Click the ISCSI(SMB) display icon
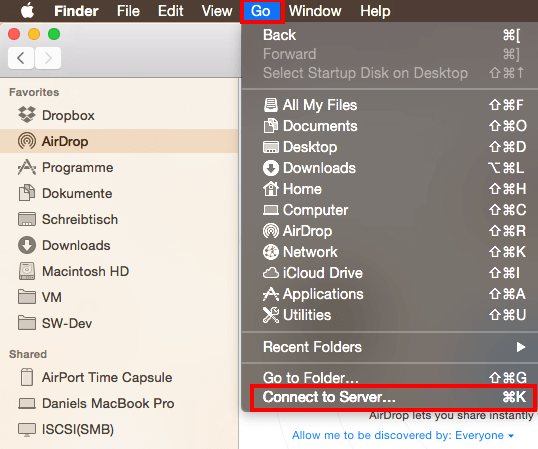 pos(27,430)
